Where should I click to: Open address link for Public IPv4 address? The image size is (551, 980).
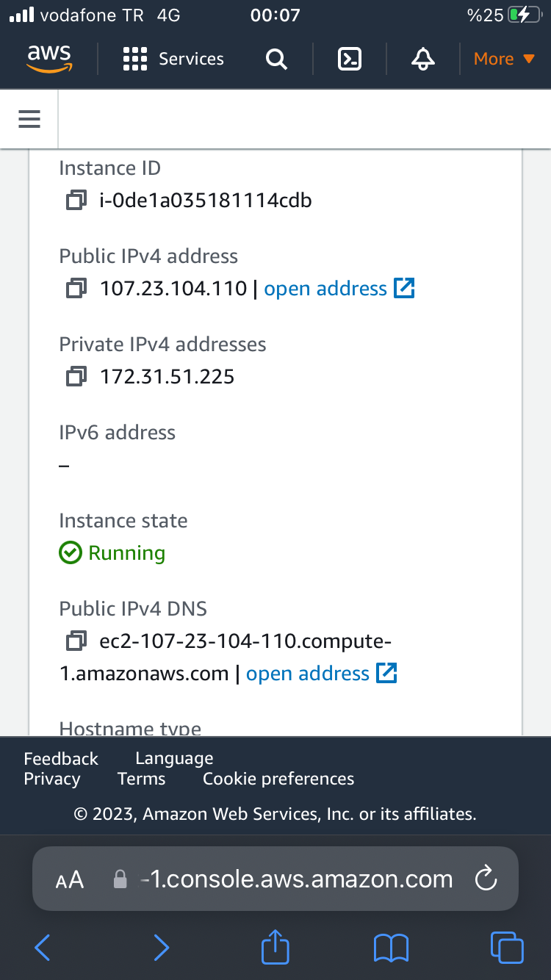(x=339, y=288)
